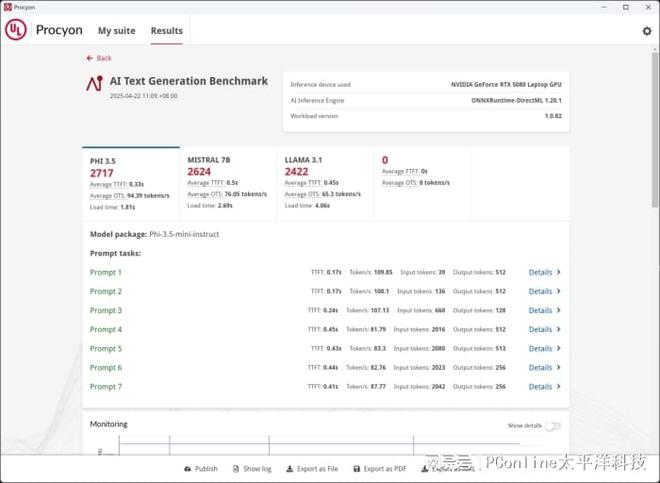Open the Details link for Prompt 3

pos(540,310)
